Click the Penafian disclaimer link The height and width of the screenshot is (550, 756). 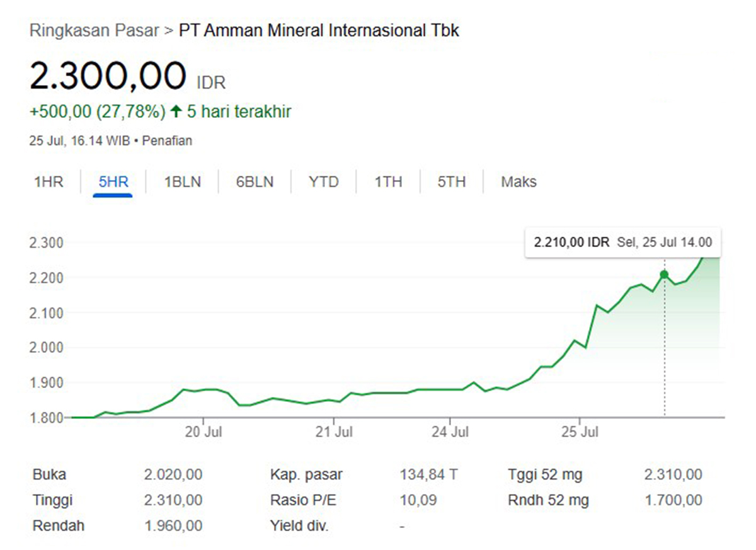point(167,141)
